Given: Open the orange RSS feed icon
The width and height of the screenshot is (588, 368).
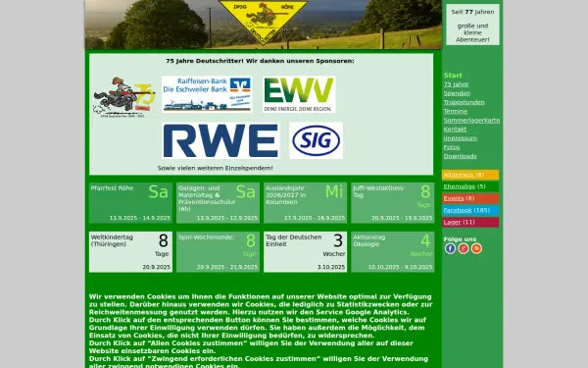Looking at the screenshot, I should (x=476, y=248).
